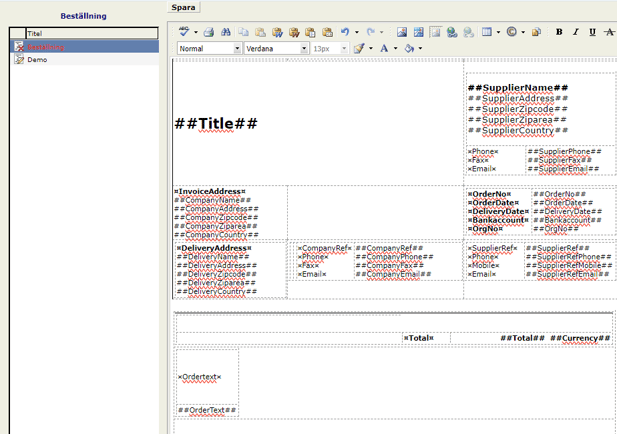
Task: Click the Spara button
Action: [183, 7]
